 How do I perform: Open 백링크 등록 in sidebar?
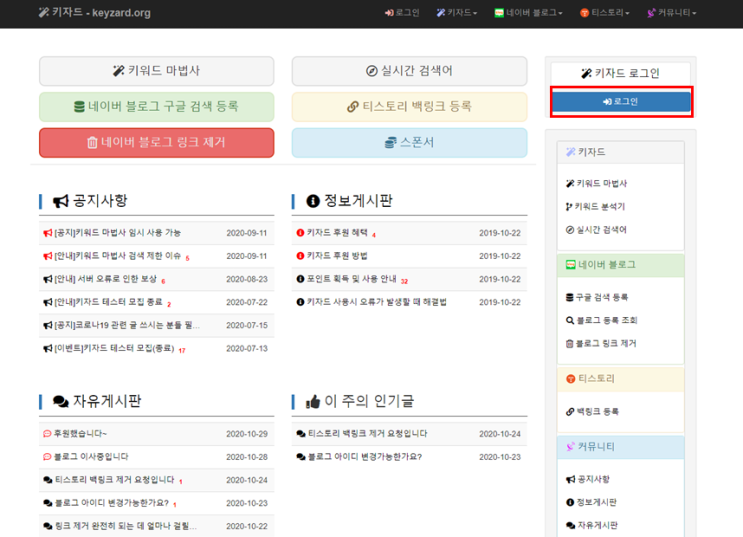click(x=592, y=411)
